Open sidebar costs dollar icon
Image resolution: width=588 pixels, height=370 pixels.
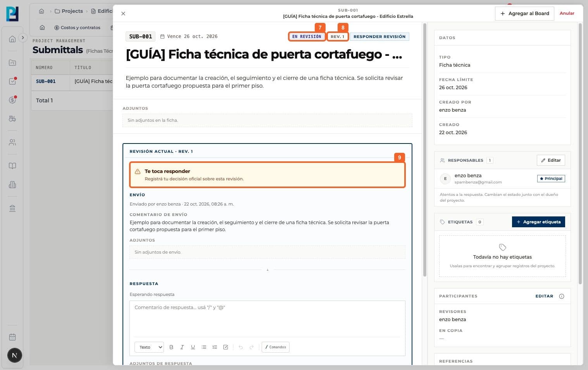click(12, 100)
